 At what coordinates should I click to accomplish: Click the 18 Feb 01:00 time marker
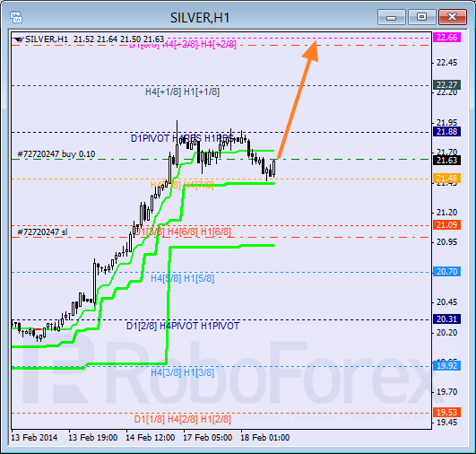point(265,438)
